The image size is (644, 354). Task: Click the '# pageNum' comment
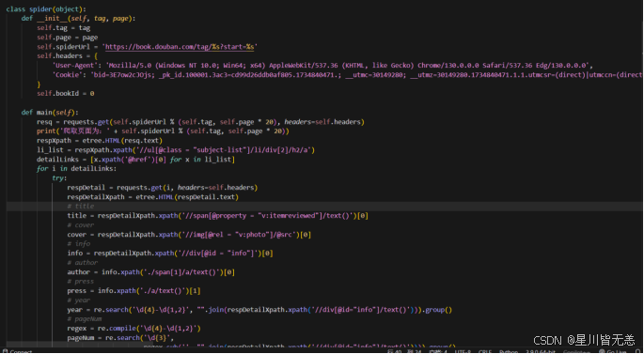tap(85, 318)
